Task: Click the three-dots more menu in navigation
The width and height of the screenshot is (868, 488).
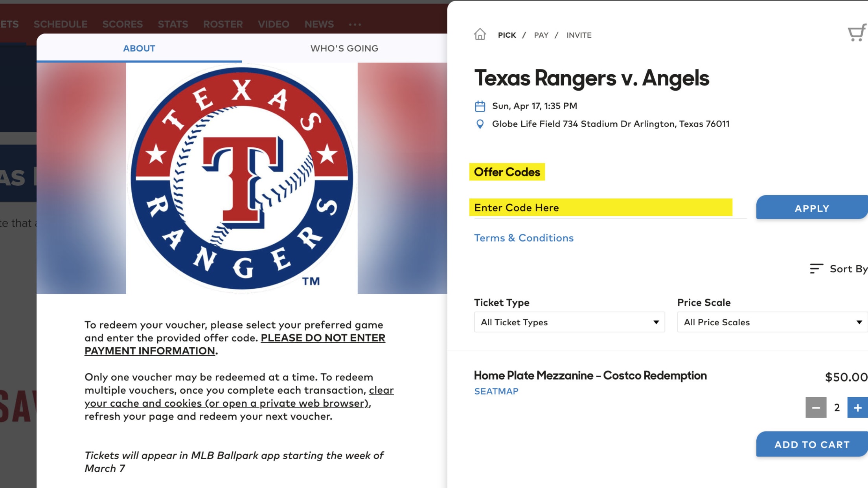Action: (x=355, y=24)
